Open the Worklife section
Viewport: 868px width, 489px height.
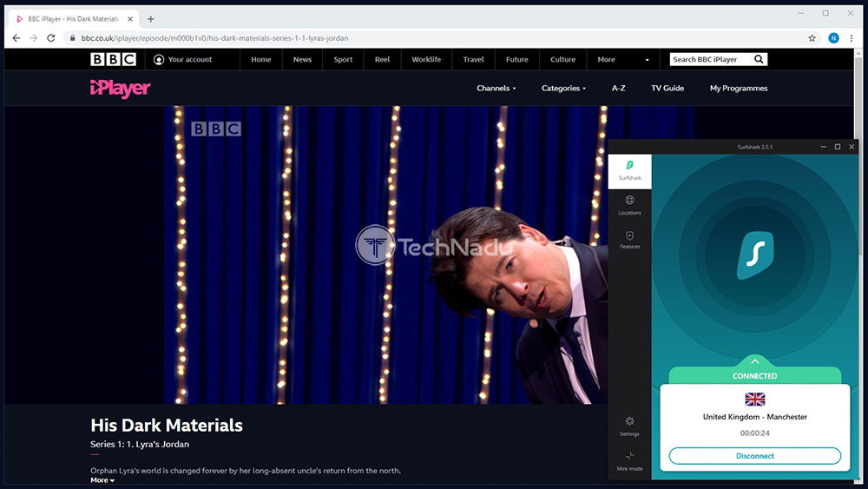426,59
